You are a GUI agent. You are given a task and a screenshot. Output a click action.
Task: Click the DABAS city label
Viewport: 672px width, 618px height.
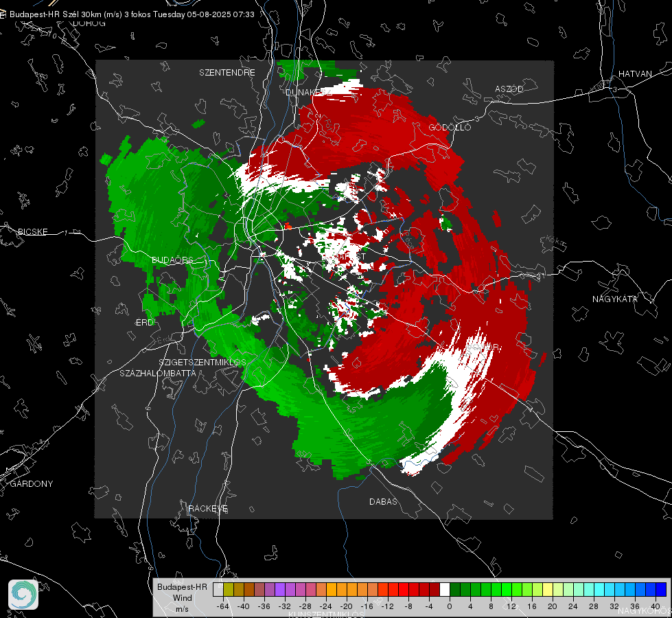(x=383, y=501)
